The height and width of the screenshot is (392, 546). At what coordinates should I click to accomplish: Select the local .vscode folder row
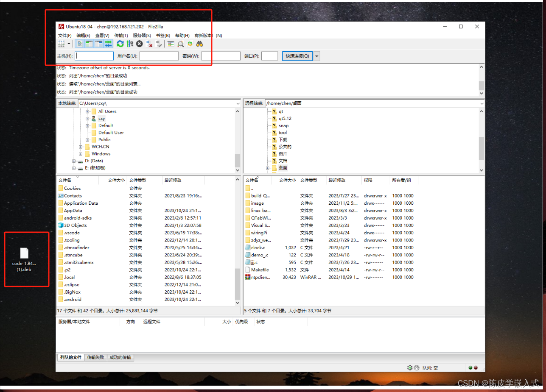click(146, 233)
